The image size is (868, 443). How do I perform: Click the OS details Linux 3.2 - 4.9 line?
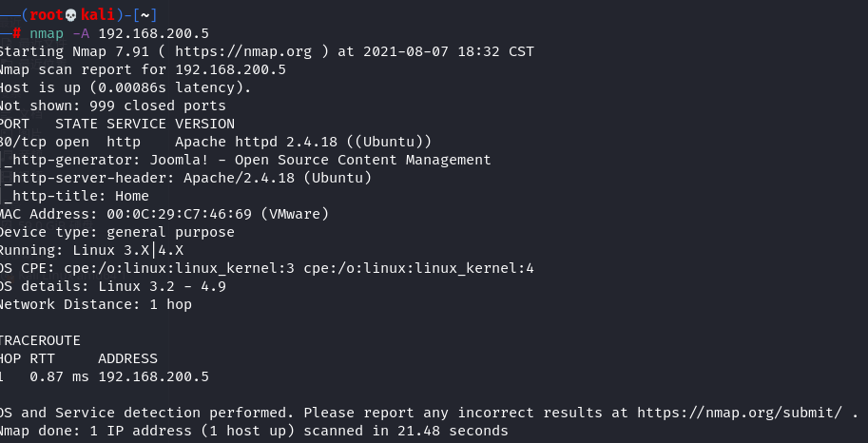[x=113, y=286]
